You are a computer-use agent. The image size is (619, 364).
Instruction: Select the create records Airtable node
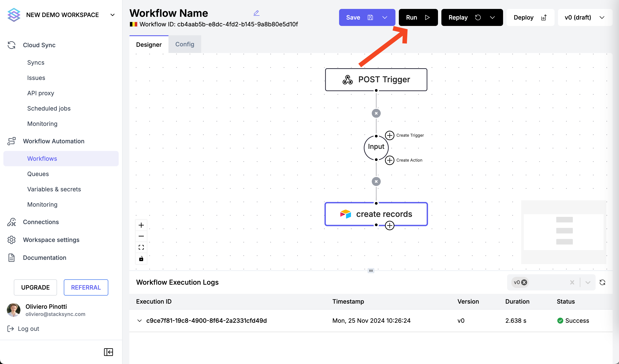pyautogui.click(x=376, y=214)
